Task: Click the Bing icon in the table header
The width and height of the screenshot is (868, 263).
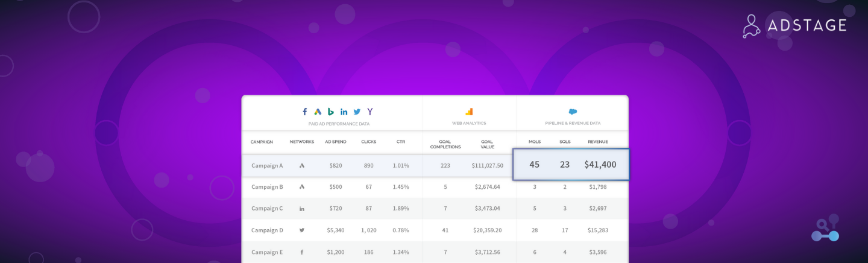Action: (330, 112)
